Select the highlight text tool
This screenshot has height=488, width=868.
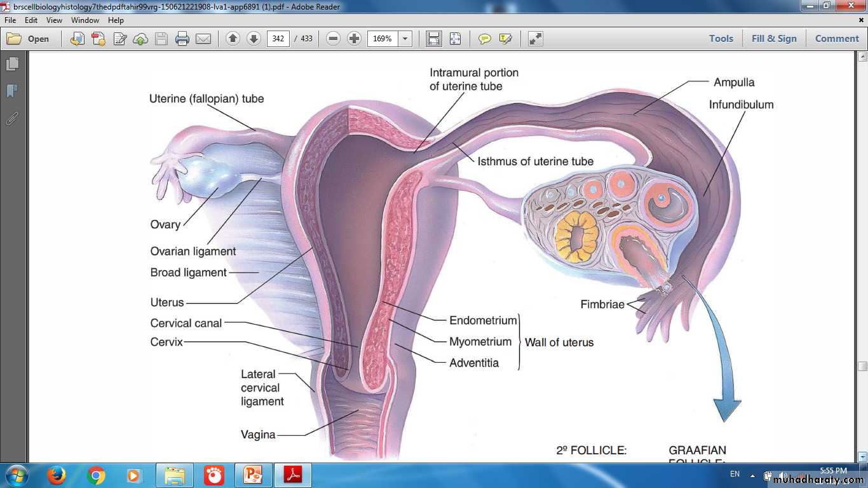(506, 39)
